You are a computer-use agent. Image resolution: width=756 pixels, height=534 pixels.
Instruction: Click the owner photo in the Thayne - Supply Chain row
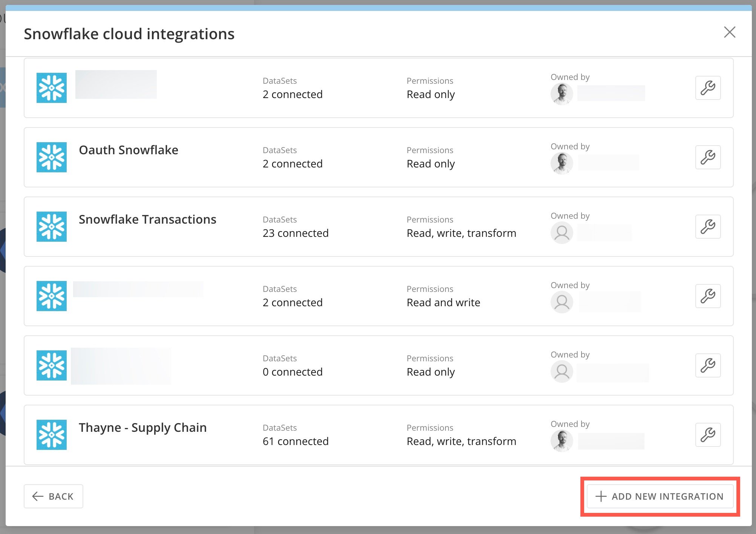(562, 440)
